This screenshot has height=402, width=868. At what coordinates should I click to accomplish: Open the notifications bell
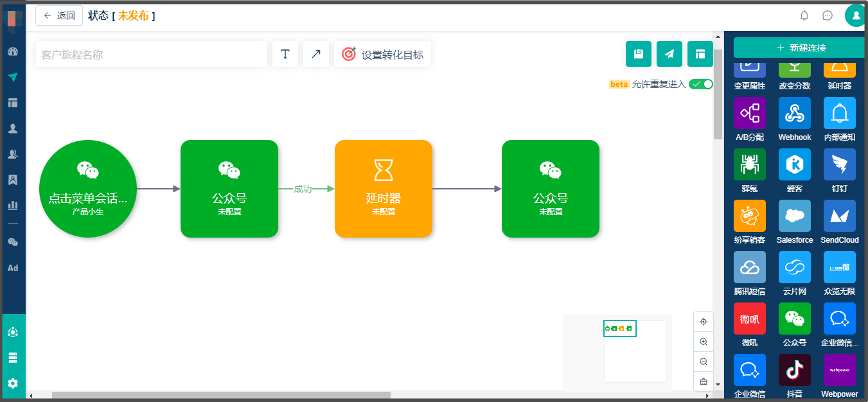tap(804, 15)
